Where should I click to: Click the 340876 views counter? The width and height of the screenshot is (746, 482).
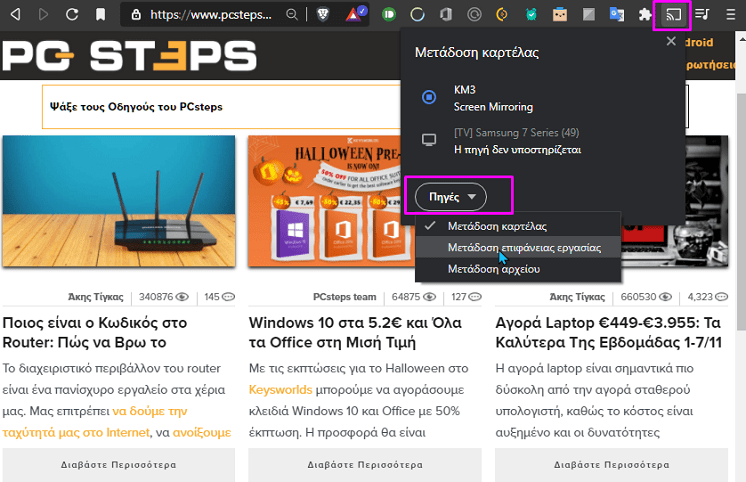pos(164,297)
